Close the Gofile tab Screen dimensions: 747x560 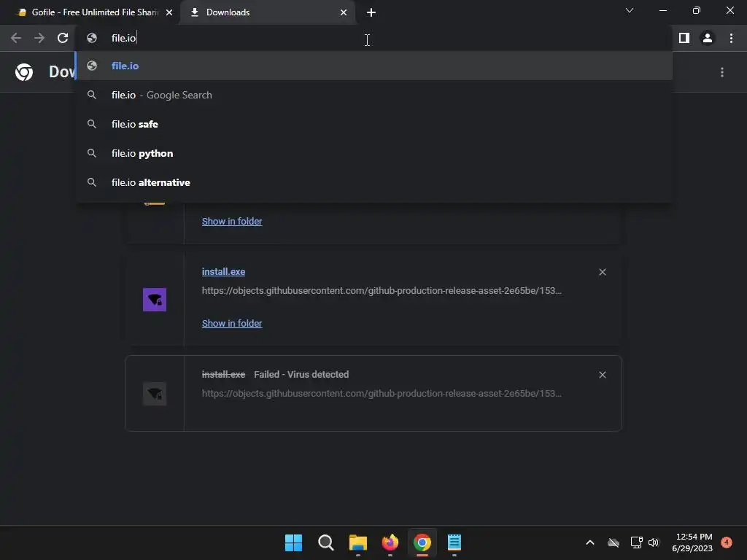click(169, 12)
